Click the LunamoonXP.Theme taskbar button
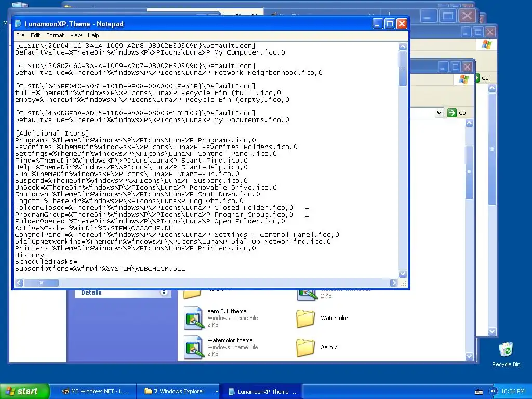The height and width of the screenshot is (399, 532). (x=262, y=392)
